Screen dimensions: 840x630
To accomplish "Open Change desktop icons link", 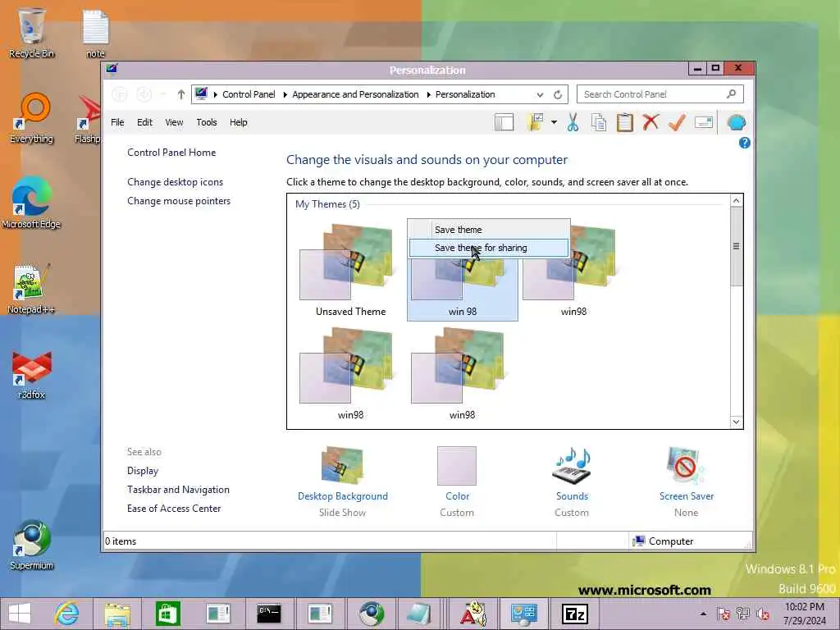I will [176, 182].
